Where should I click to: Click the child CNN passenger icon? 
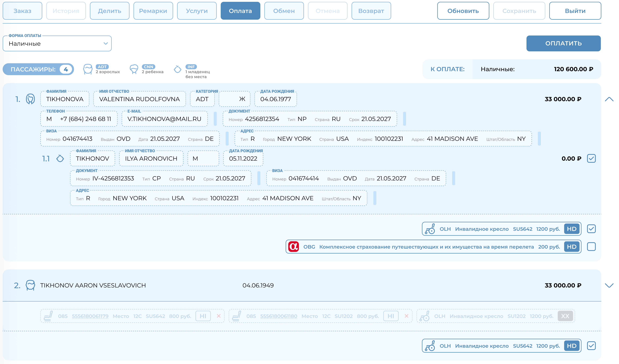134,69
